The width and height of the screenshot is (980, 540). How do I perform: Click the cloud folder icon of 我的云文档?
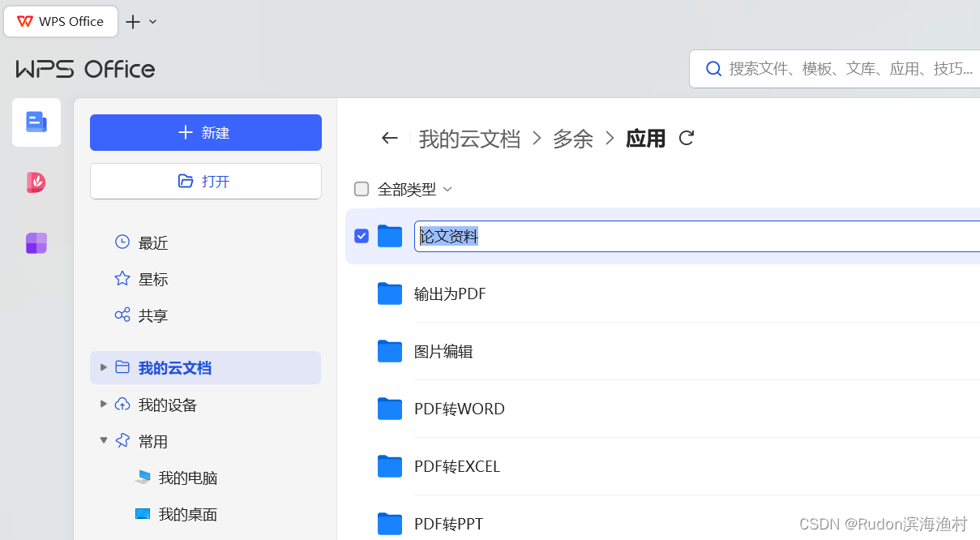click(x=122, y=367)
